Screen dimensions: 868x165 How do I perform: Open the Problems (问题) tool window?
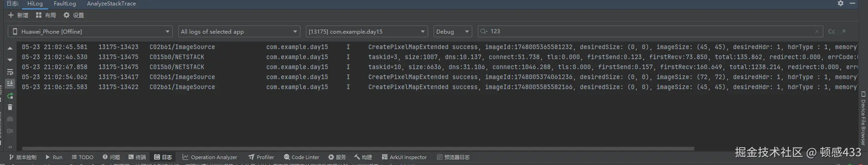click(111, 157)
